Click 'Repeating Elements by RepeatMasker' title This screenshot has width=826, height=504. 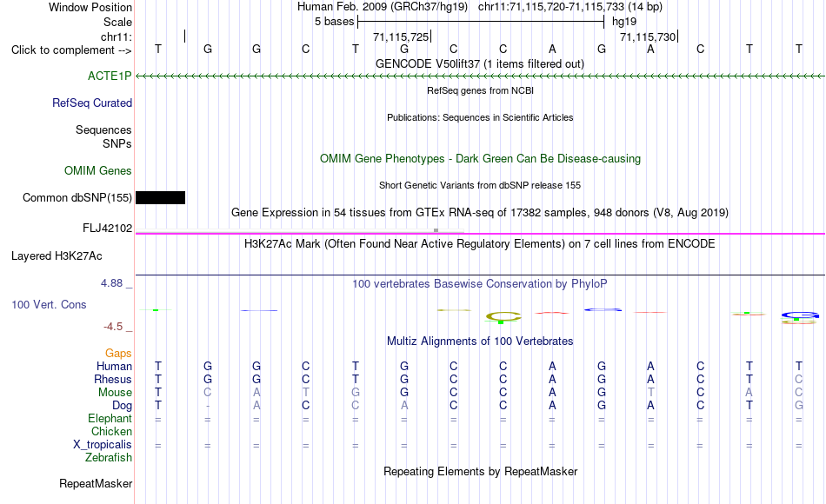point(480,471)
